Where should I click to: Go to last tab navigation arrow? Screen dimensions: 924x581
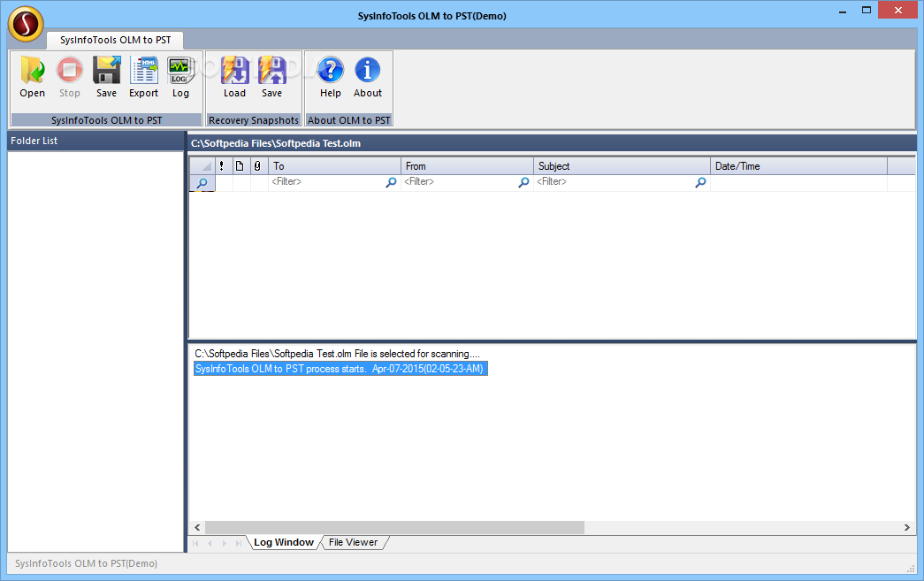tap(238, 543)
